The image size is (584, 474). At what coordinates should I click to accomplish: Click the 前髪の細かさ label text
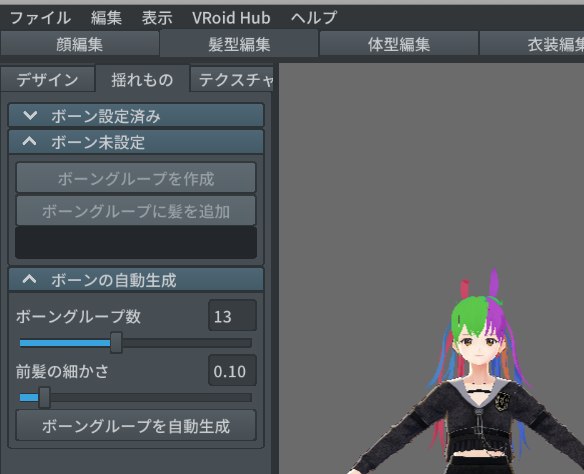[62, 371]
